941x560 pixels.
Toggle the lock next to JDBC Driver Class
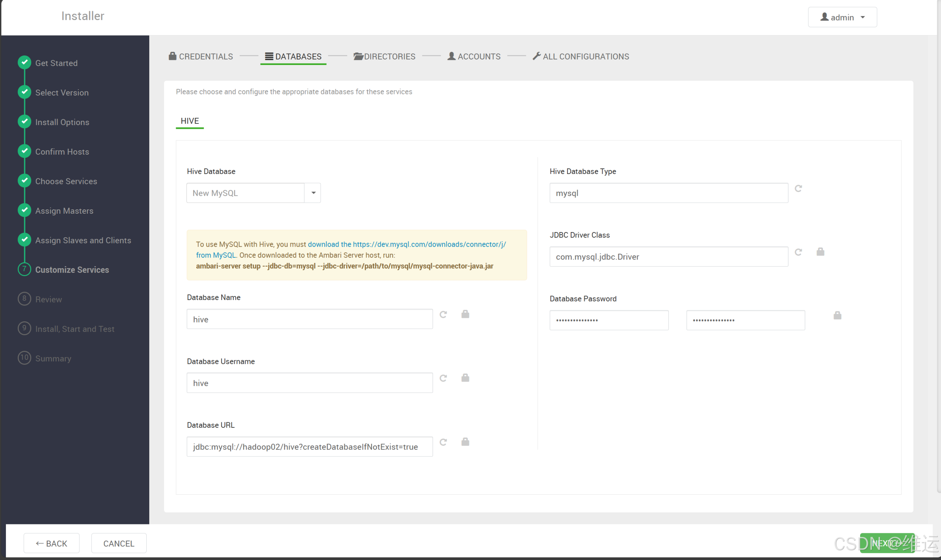(820, 252)
